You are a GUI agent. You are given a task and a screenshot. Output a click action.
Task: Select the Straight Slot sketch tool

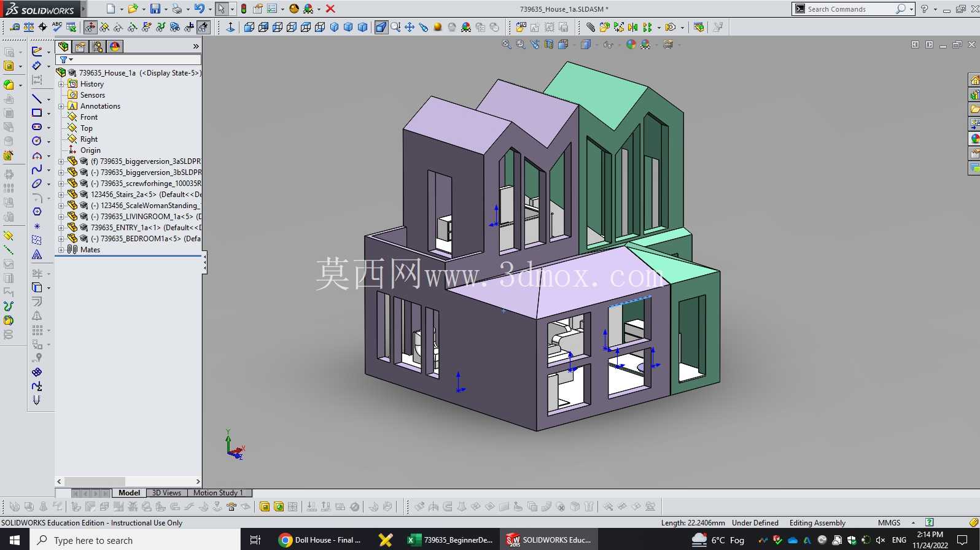37,127
